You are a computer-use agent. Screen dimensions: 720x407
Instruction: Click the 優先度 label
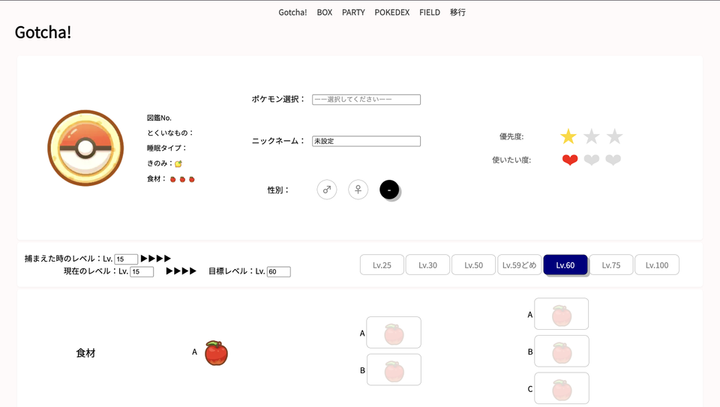[512, 137]
